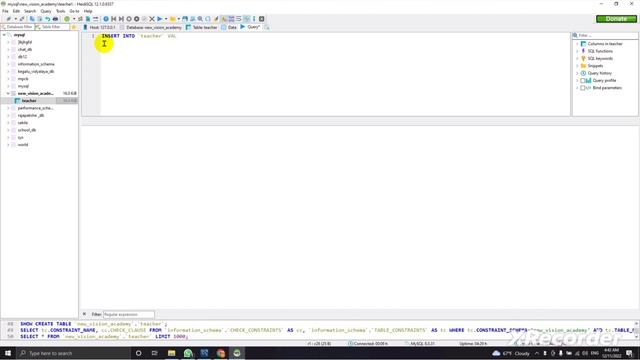The height and width of the screenshot is (360, 640).
Task: Toggle the Bind parameters checkbox
Action: [583, 88]
